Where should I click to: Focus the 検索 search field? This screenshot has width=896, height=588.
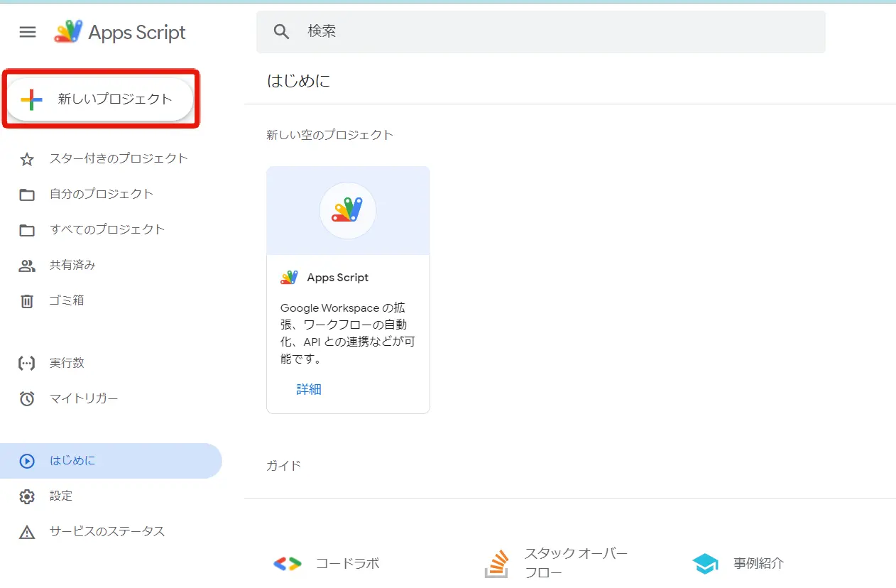click(541, 32)
